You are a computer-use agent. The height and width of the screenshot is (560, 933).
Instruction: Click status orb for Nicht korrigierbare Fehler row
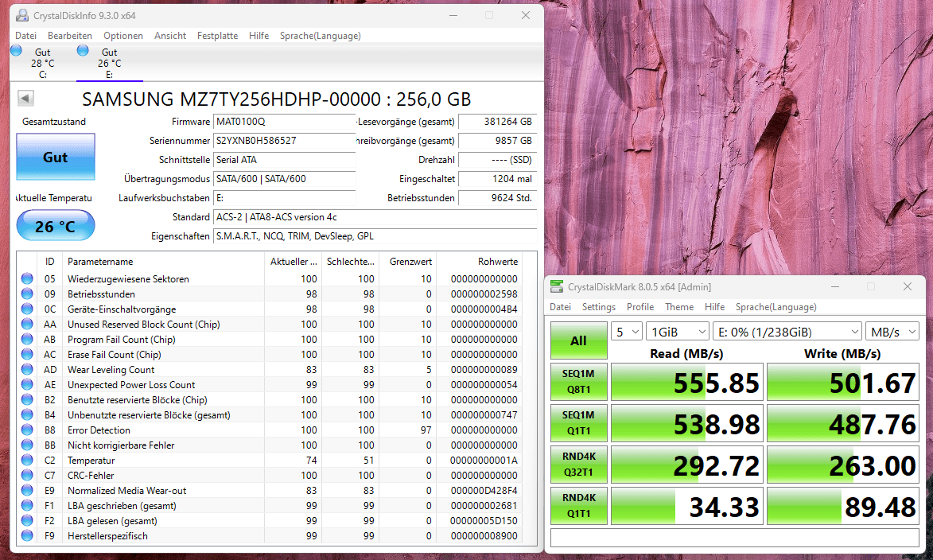pyautogui.click(x=27, y=445)
